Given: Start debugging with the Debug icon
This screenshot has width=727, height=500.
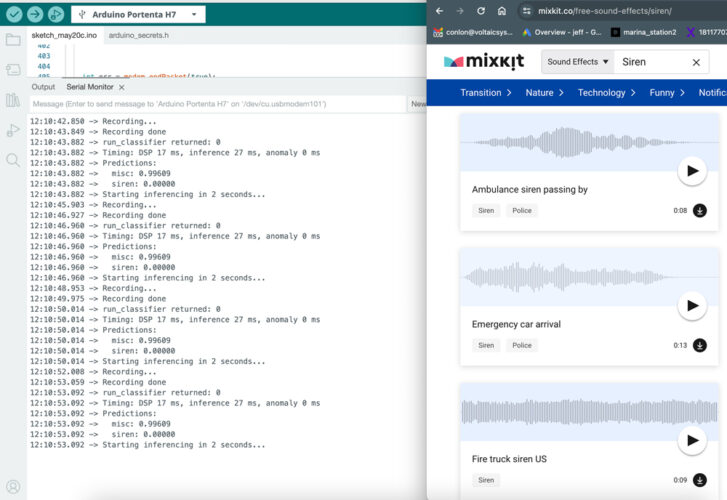Looking at the screenshot, I should [56, 14].
